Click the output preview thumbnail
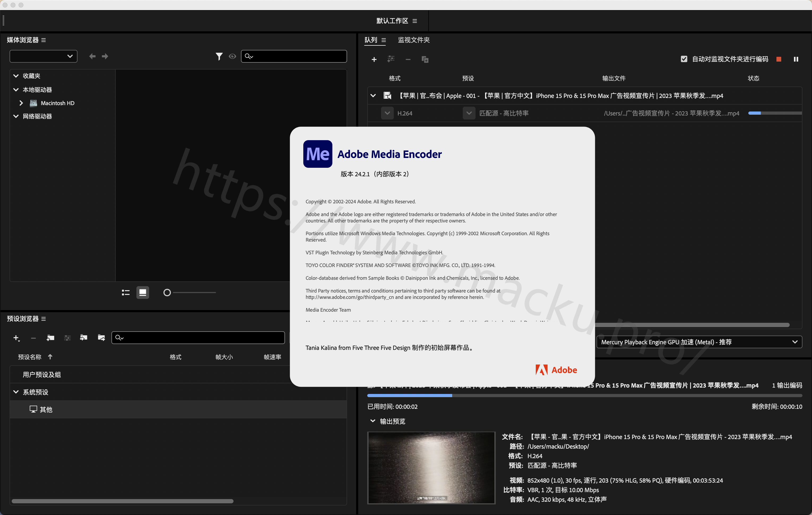Image resolution: width=812 pixels, height=515 pixels. coord(431,467)
